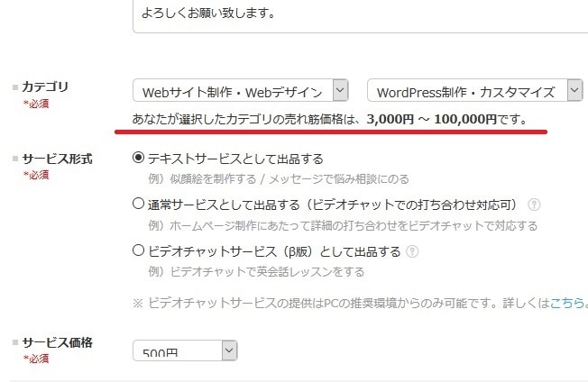This screenshot has height=382, width=588.
Task: Click the 3,000円 ～ 100,000円 price range text
Action: click(432, 119)
